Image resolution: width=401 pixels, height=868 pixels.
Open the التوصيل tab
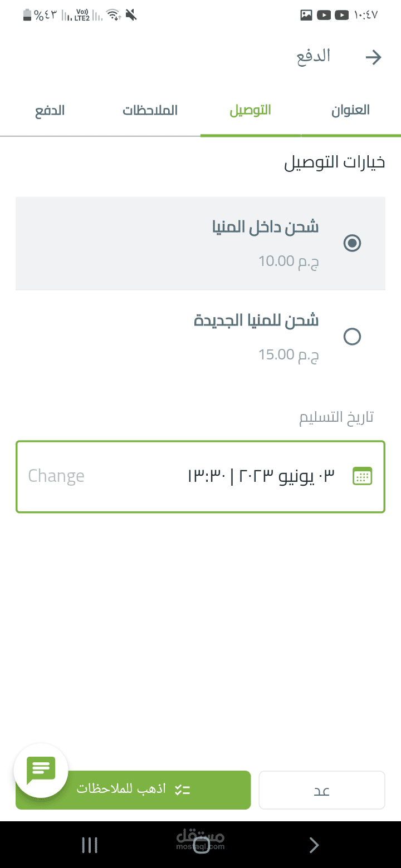[x=251, y=110]
